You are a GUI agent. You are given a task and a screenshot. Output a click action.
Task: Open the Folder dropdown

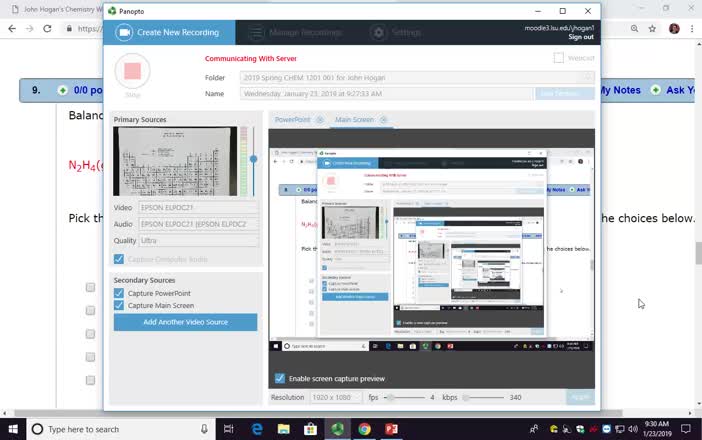point(416,77)
